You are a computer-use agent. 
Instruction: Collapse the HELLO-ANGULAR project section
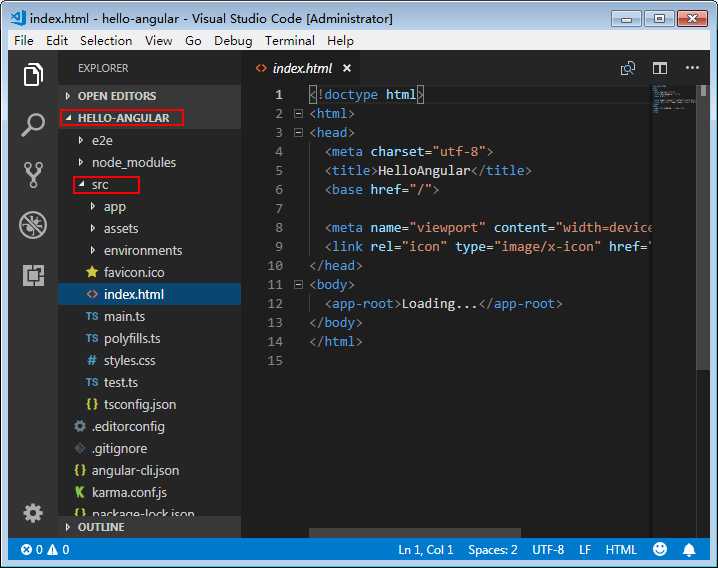pyautogui.click(x=68, y=118)
